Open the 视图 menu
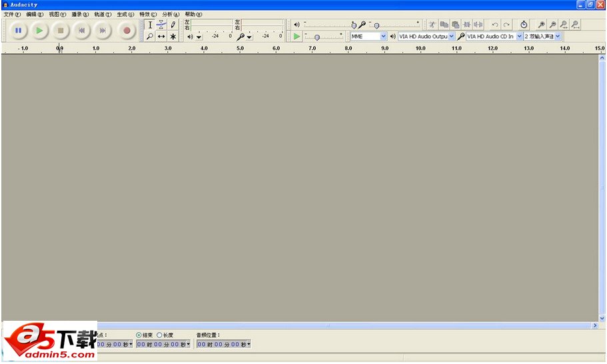Viewport: 607px width, 364px height. pyautogui.click(x=57, y=15)
